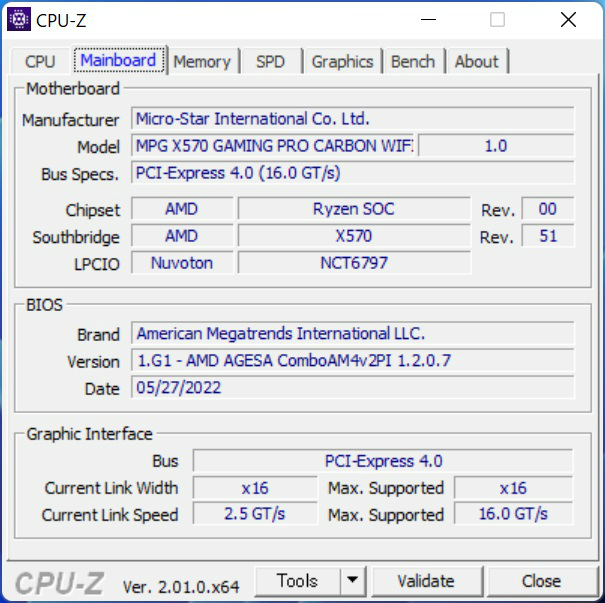The height and width of the screenshot is (603, 605).
Task: Click the Manufacturer label
Action: (71, 120)
